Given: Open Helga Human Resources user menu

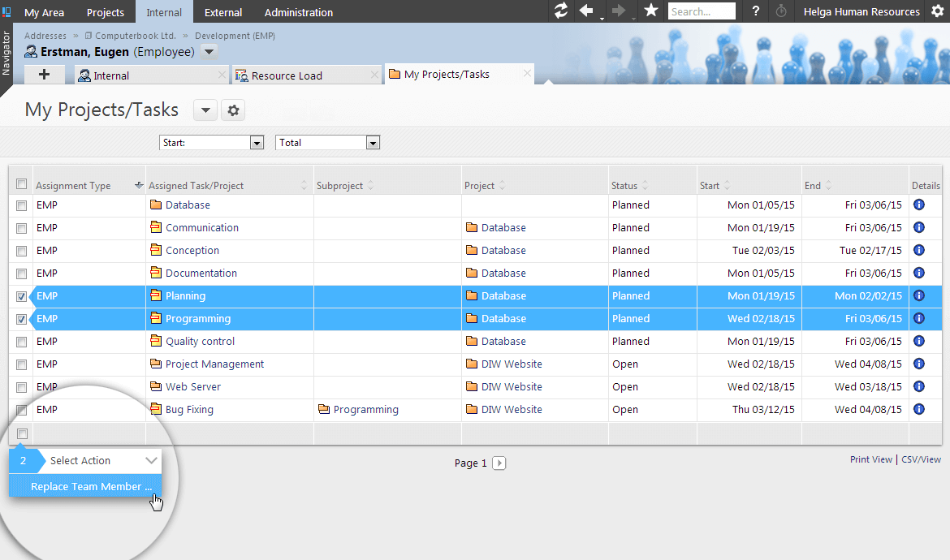Looking at the screenshot, I should [x=861, y=11].
